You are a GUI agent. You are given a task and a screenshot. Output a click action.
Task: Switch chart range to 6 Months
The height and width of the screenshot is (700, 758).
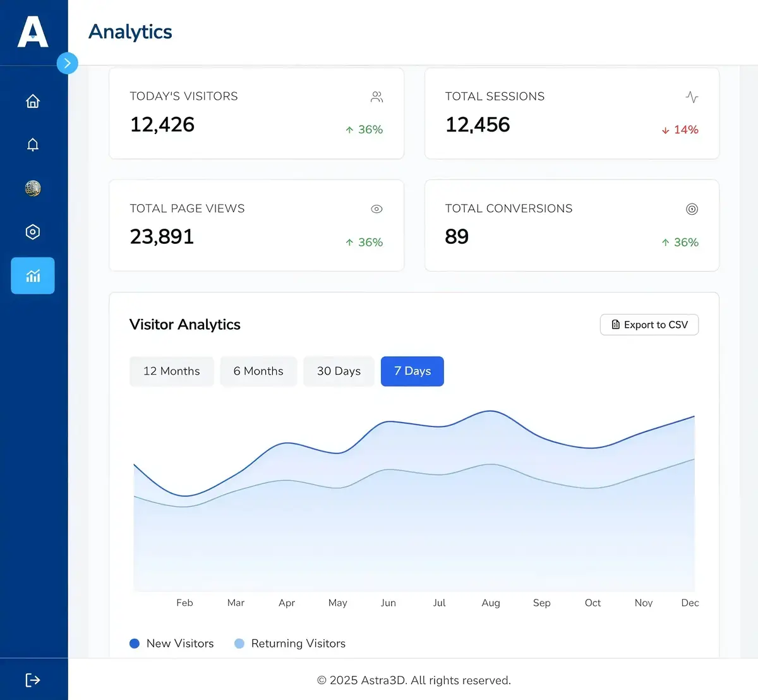258,371
